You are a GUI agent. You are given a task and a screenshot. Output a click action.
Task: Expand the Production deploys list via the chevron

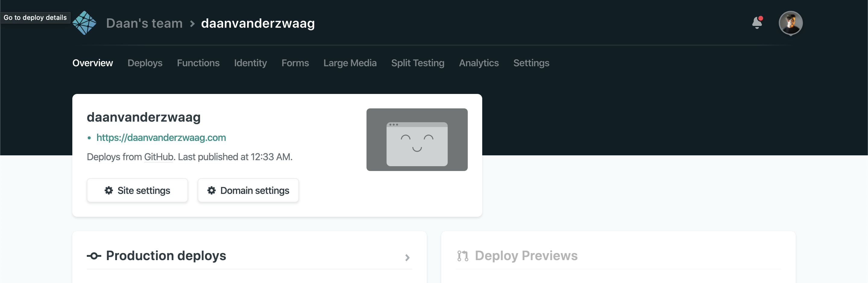point(408,258)
